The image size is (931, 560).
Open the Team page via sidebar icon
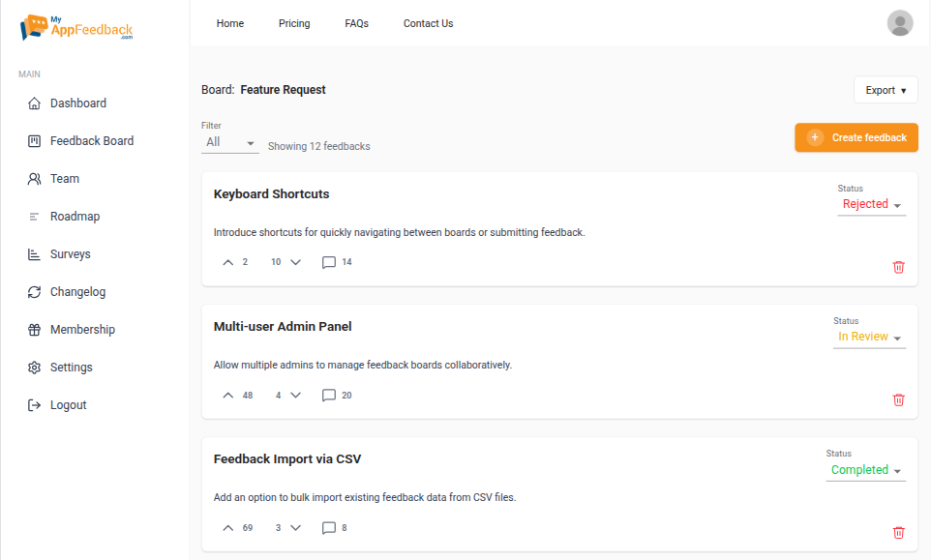point(32,178)
